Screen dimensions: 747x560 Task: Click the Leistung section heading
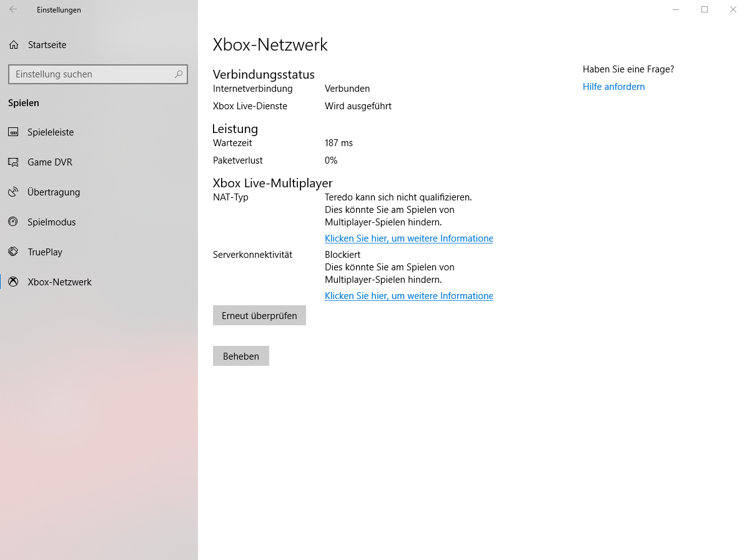pyautogui.click(x=235, y=129)
